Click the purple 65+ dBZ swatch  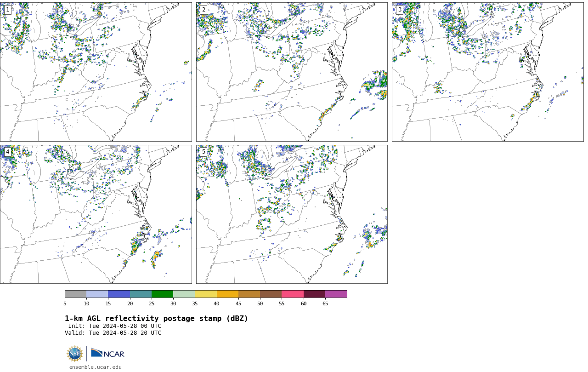click(x=336, y=294)
